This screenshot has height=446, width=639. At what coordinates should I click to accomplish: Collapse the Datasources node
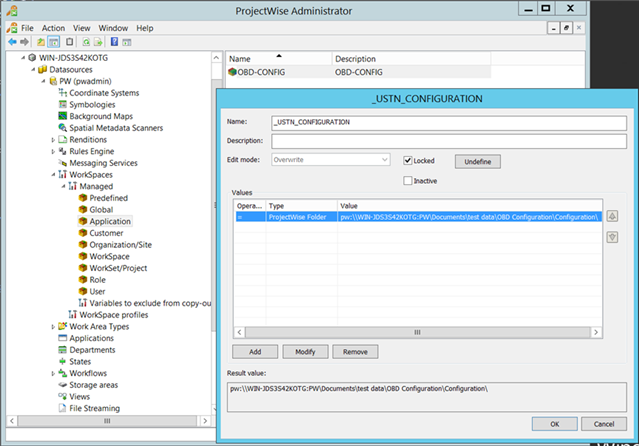(x=33, y=70)
